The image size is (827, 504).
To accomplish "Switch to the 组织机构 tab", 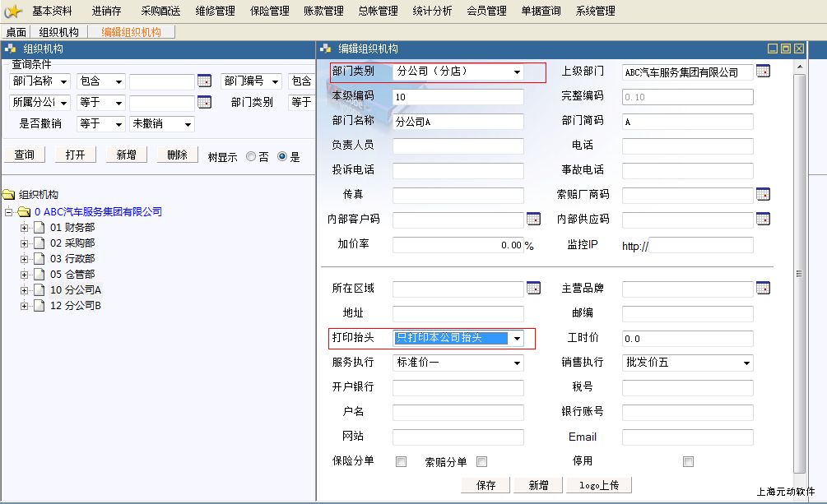I will (x=58, y=32).
